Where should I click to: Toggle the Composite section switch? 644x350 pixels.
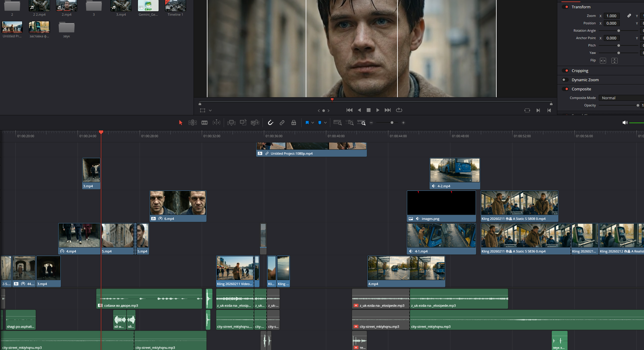[565, 89]
